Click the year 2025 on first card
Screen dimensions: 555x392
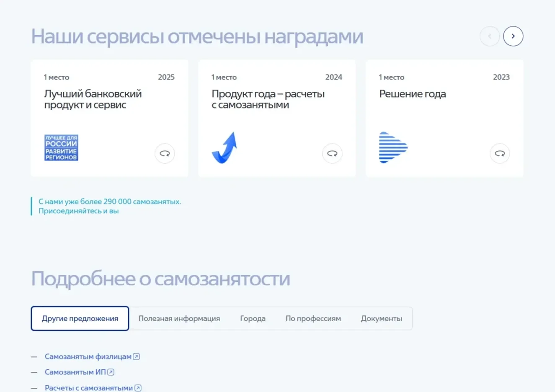166,77
